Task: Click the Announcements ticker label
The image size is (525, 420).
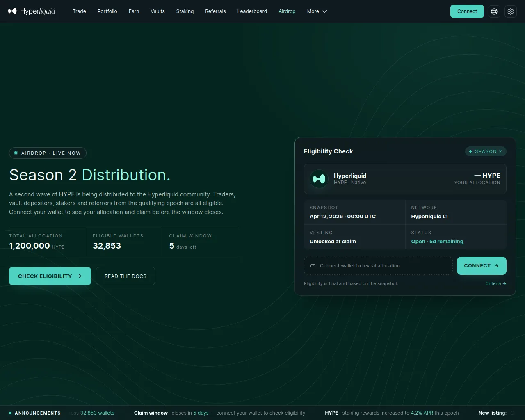Action: [35, 413]
